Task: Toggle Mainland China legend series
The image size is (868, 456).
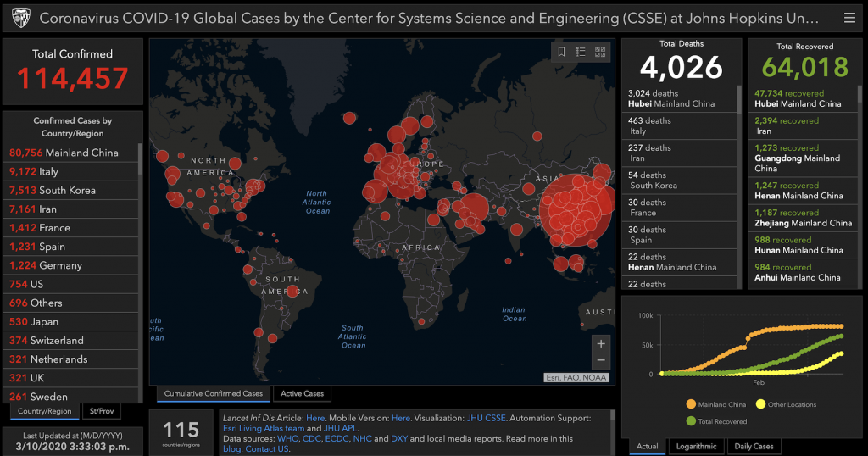Action: pos(715,404)
